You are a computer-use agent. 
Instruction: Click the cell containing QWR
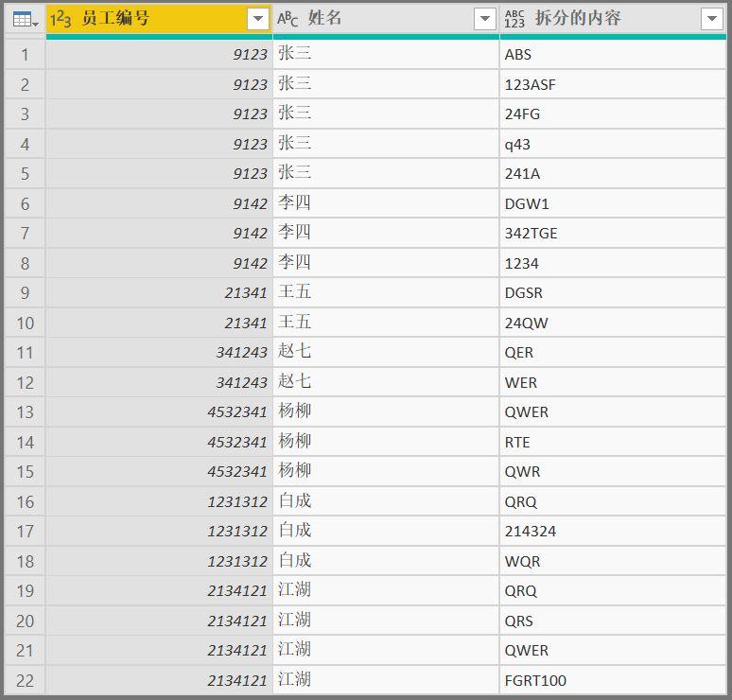(613, 472)
